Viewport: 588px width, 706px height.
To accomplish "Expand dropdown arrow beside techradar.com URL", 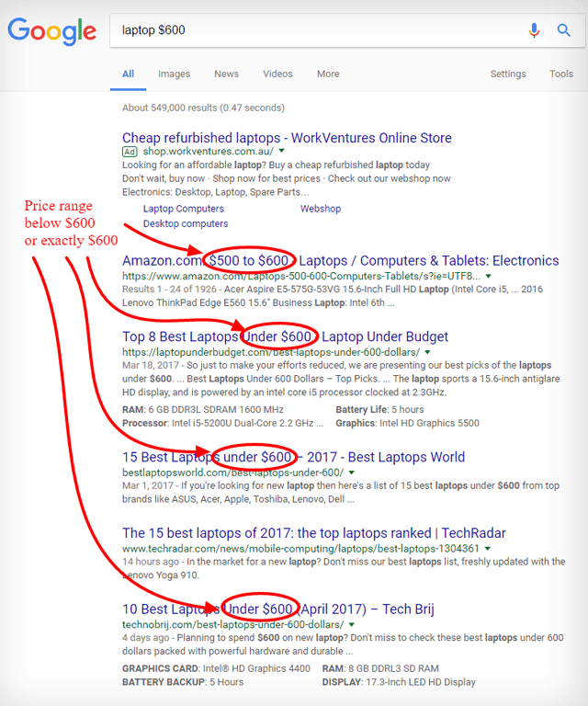I will click(x=488, y=549).
